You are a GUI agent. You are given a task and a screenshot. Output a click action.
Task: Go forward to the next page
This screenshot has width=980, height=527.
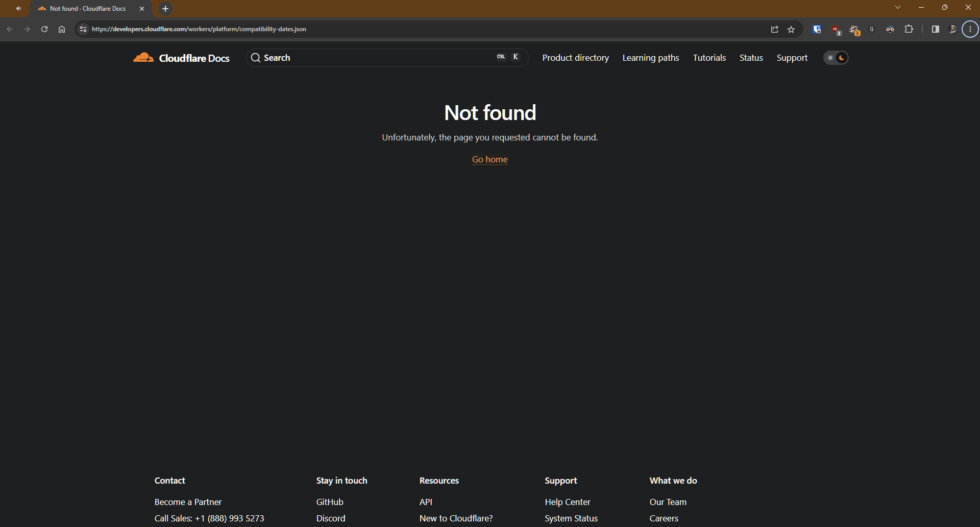click(x=27, y=29)
